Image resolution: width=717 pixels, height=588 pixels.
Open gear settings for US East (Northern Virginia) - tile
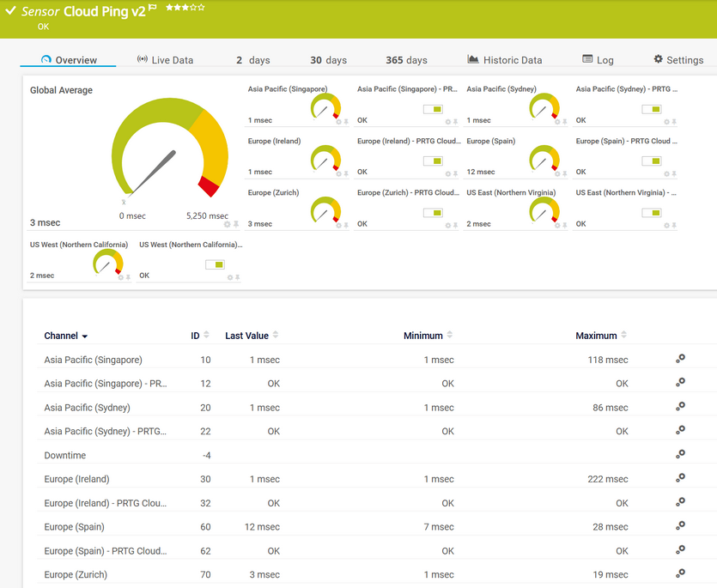point(666,226)
